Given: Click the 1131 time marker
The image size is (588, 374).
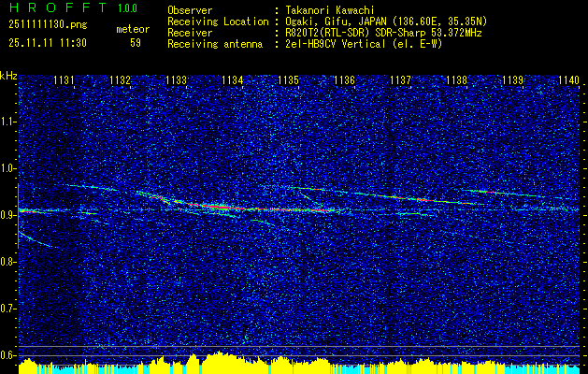Looking at the screenshot, I should coord(64,79).
